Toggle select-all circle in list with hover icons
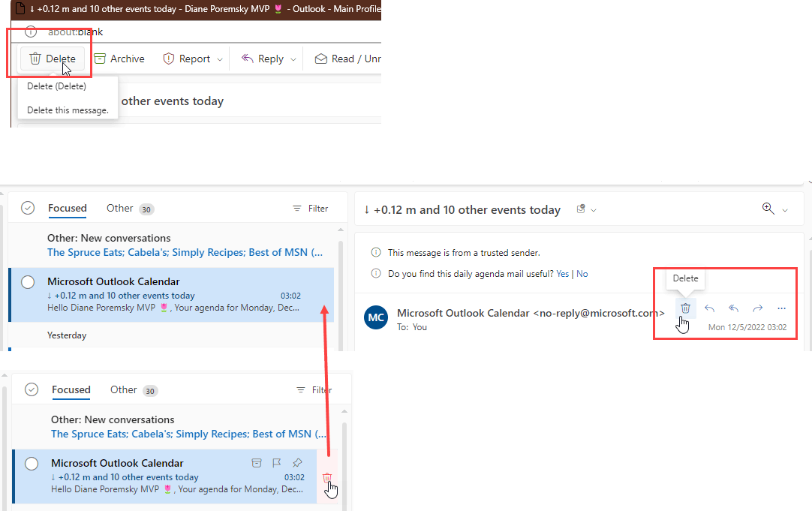Screen dimensions: 812x511 32,389
